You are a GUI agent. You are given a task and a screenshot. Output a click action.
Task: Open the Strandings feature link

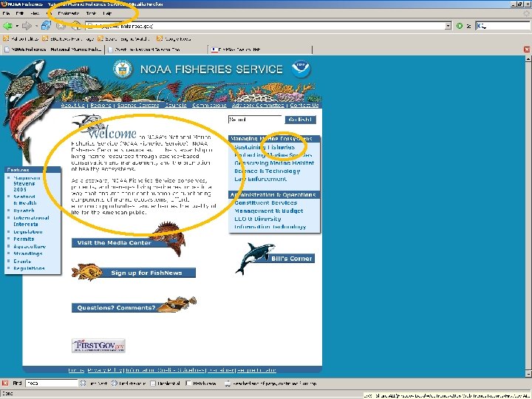click(28, 253)
